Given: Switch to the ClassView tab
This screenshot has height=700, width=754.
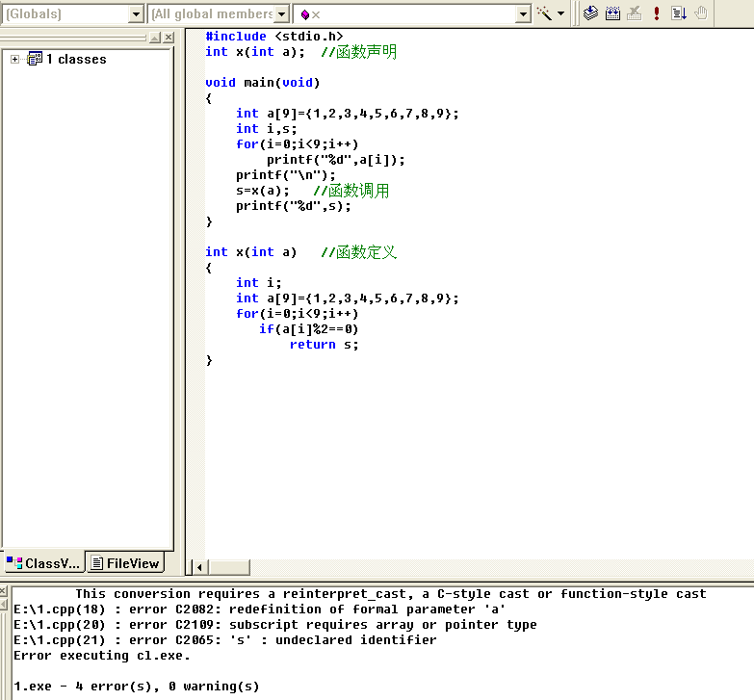Looking at the screenshot, I should point(43,563).
